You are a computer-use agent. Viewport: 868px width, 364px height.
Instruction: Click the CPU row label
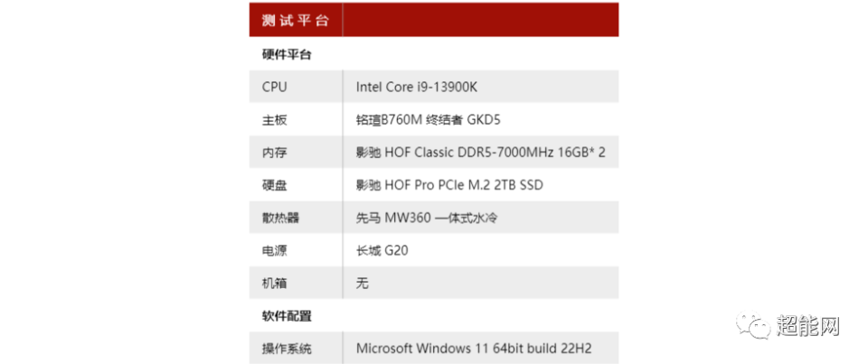click(x=274, y=87)
